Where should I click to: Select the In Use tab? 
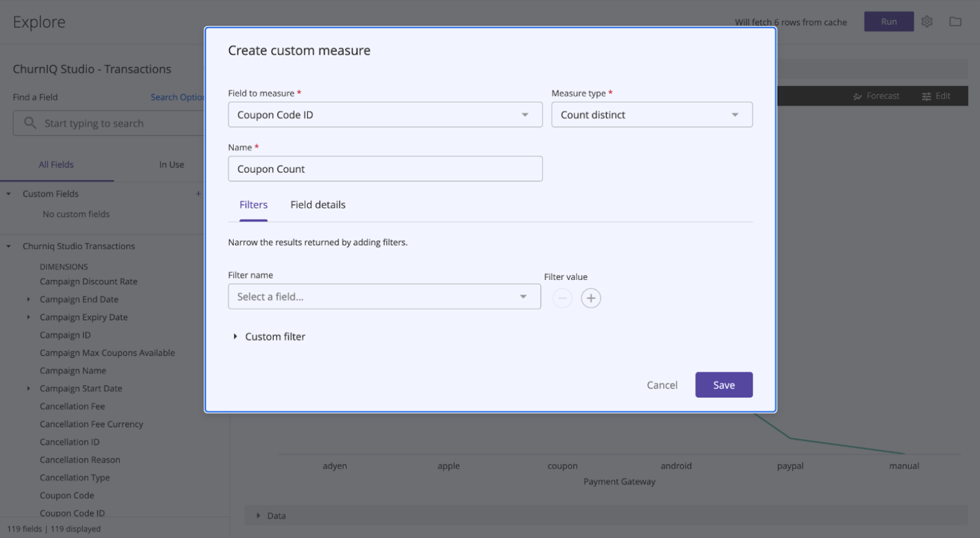171,165
